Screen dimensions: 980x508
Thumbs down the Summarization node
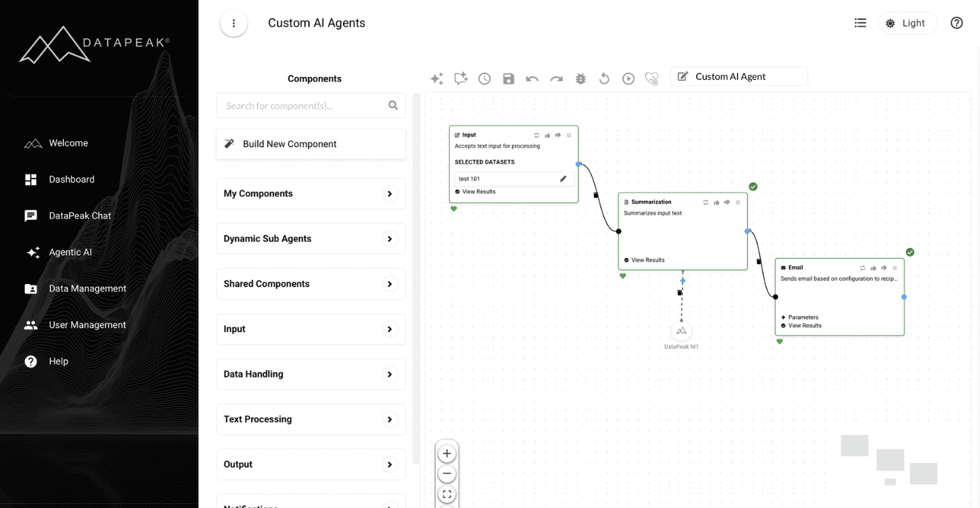tap(728, 202)
